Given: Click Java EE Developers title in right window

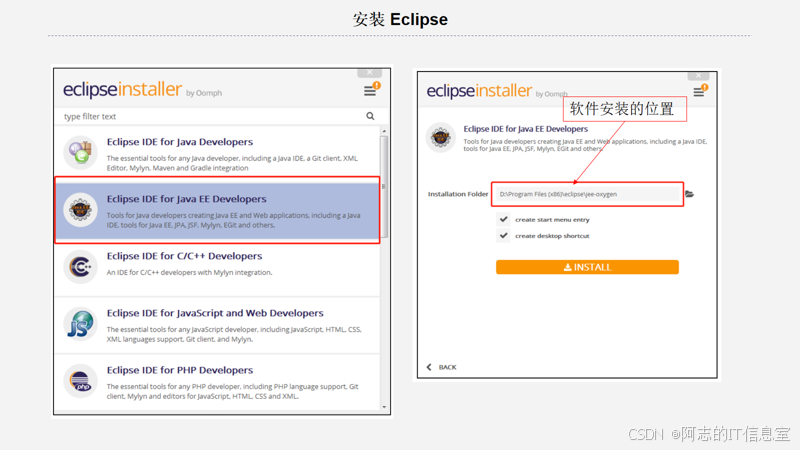Looking at the screenshot, I should pos(526,129).
